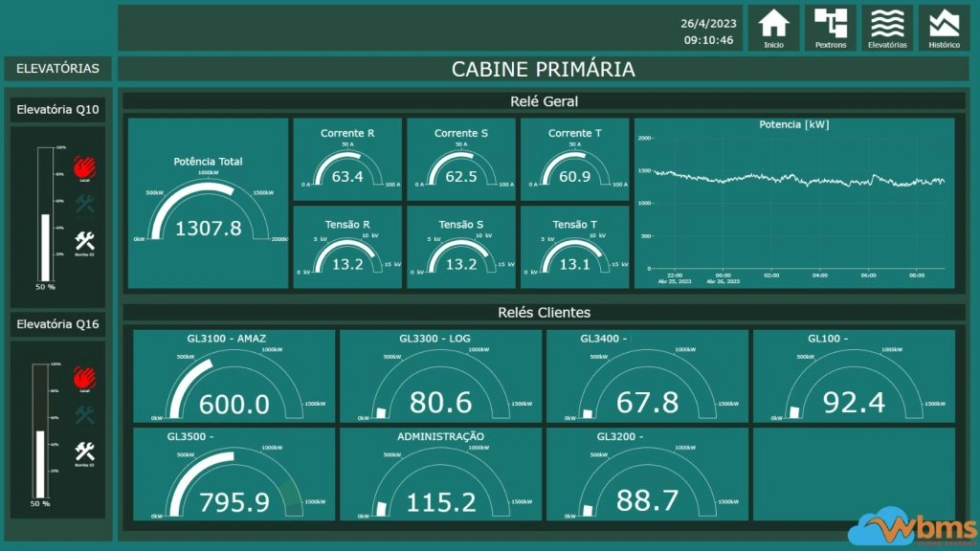Click the dimmed pump wrench icon in Elevatória Q10
The height and width of the screenshot is (551, 980).
point(84,204)
